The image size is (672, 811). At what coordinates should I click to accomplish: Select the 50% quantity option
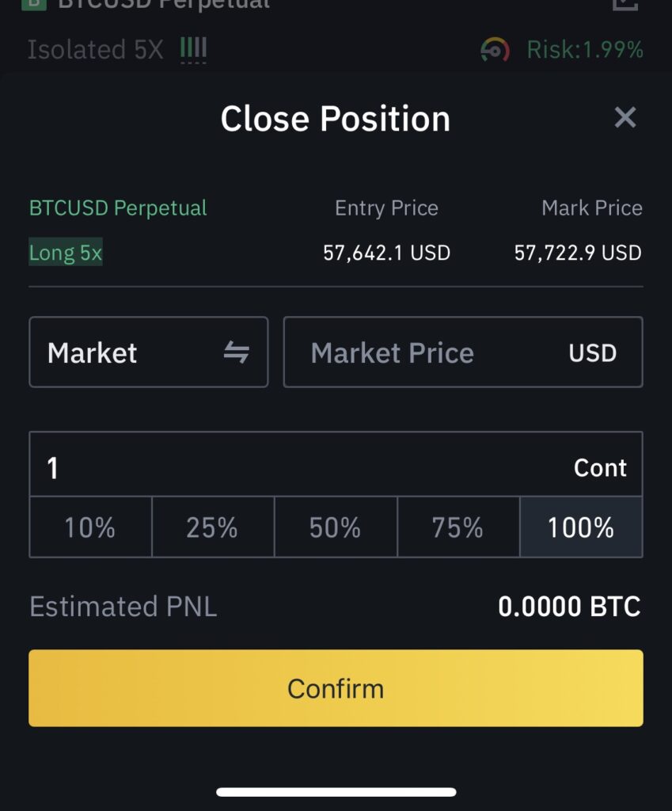(336, 527)
